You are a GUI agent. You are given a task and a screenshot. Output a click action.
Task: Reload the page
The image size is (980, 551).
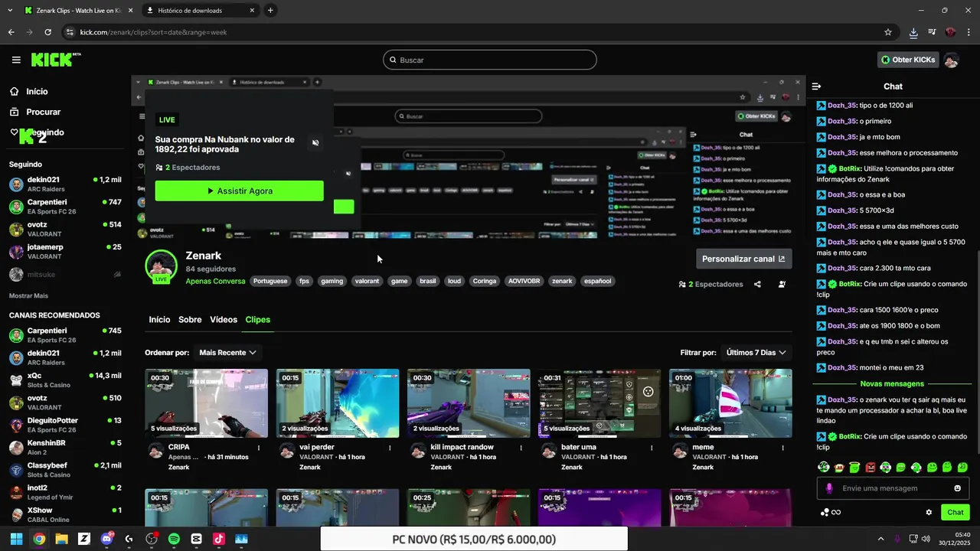(x=47, y=32)
